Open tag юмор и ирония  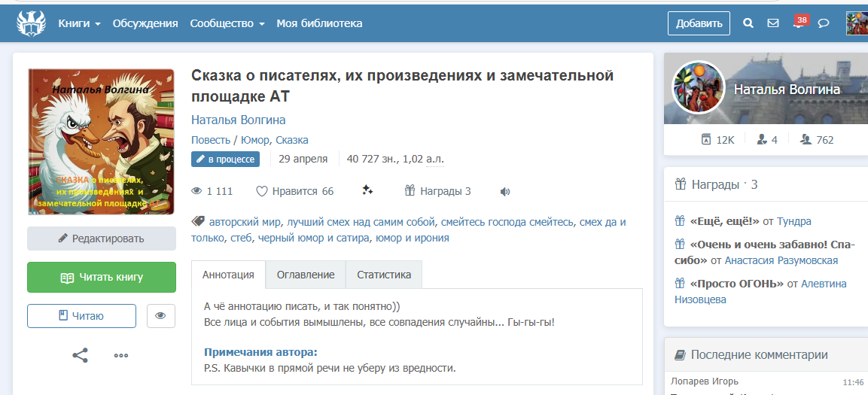[x=412, y=238]
